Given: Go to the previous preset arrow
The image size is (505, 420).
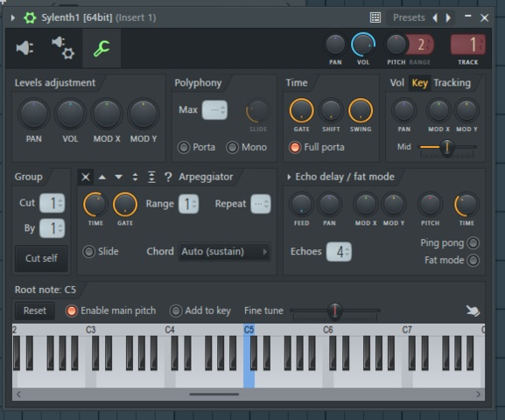Looking at the screenshot, I should click(x=435, y=17).
